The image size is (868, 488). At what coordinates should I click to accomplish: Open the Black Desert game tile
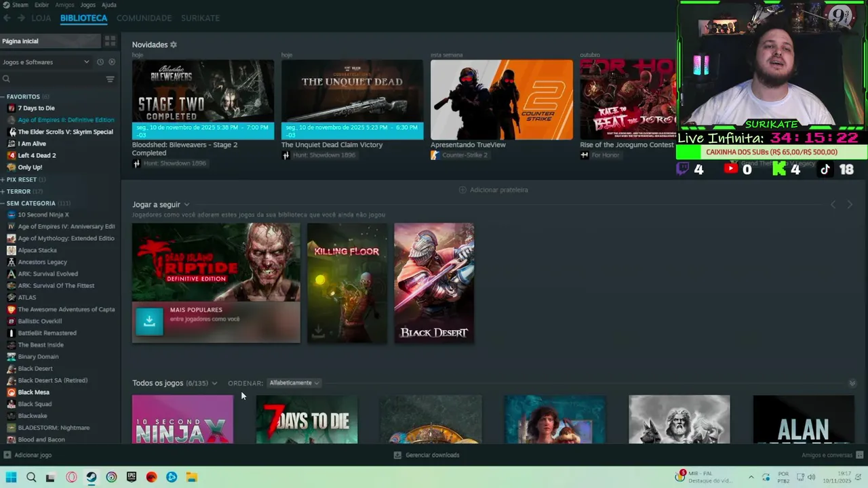[434, 283]
